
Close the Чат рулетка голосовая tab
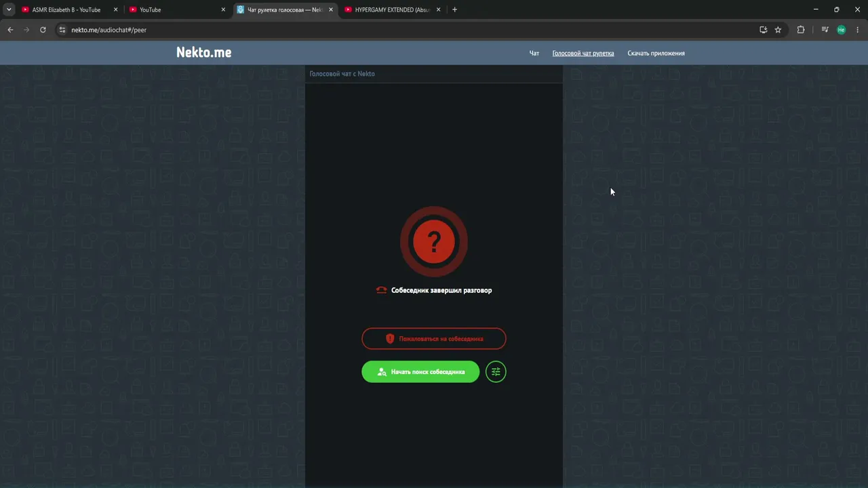(x=331, y=9)
